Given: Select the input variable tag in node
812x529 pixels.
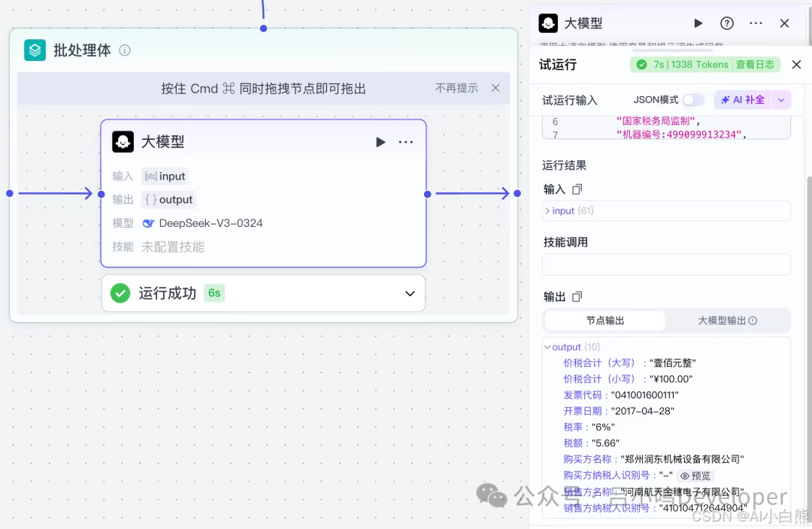Looking at the screenshot, I should pos(165,176).
